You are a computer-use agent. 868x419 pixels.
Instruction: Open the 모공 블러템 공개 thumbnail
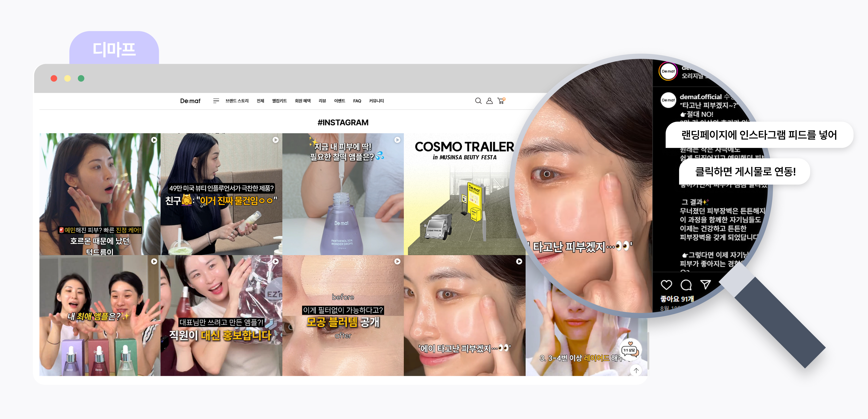[343, 315]
